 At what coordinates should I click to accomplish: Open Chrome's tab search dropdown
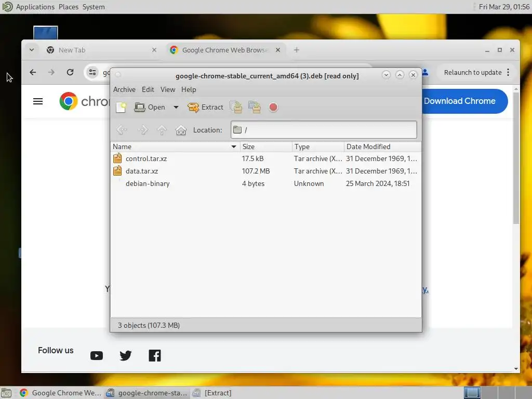32,50
